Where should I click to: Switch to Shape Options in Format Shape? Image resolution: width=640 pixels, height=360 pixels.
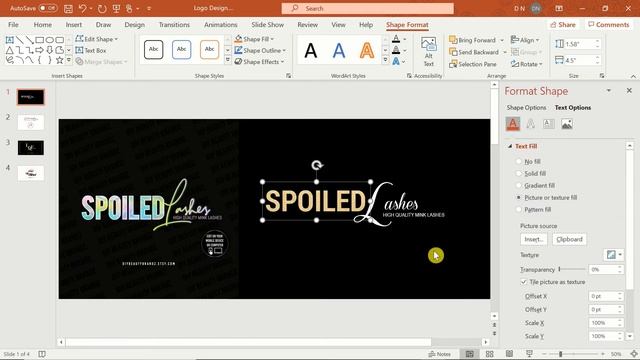(526, 108)
